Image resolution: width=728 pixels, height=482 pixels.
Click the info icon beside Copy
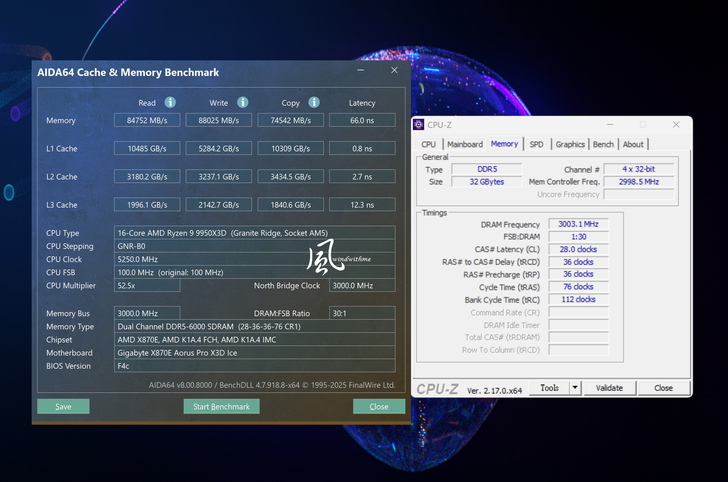click(314, 102)
